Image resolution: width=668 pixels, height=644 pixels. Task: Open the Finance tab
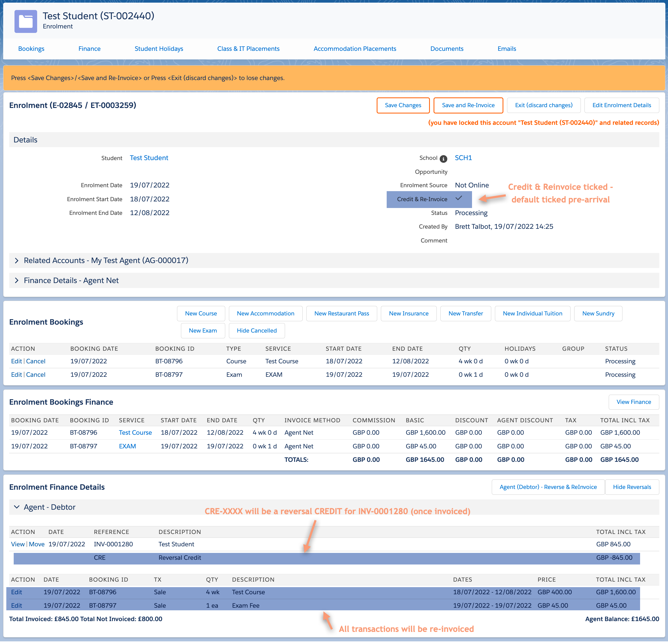pos(89,49)
